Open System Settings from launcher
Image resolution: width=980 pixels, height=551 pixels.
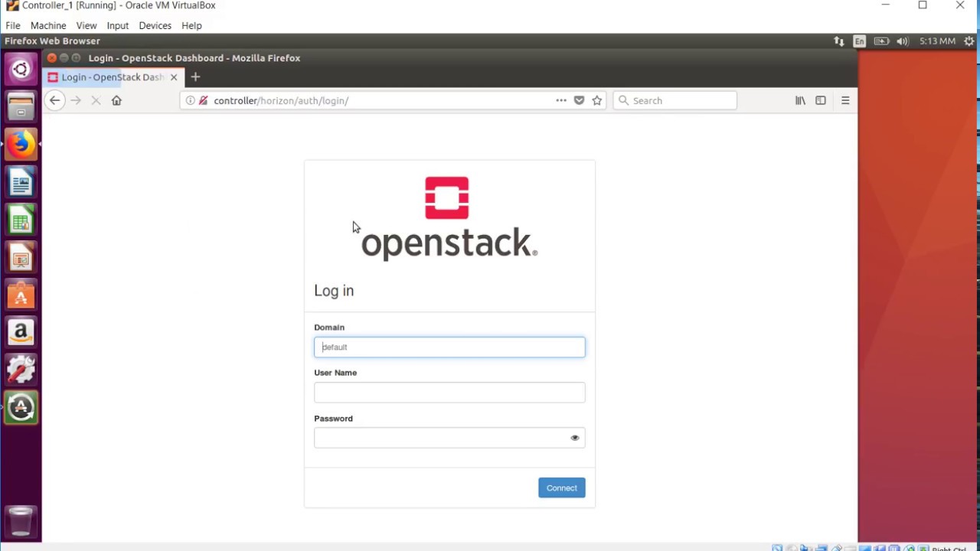(21, 370)
